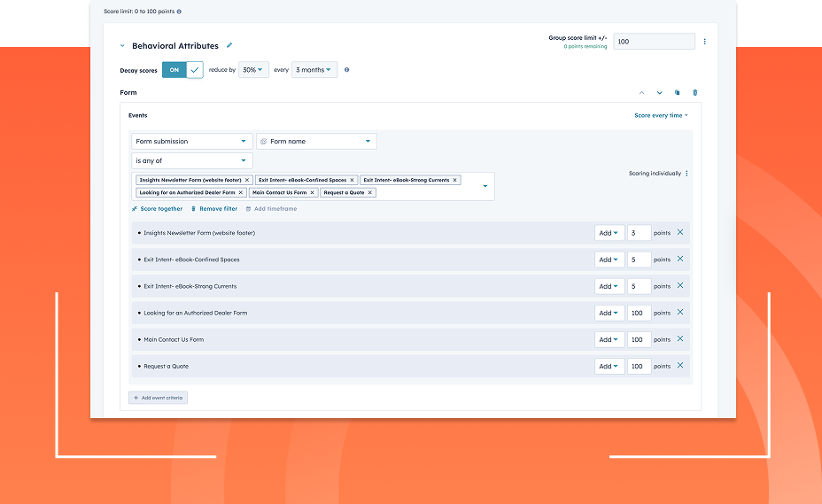The height and width of the screenshot is (504, 822).
Task: Open the every 3 months dropdown
Action: pos(314,70)
